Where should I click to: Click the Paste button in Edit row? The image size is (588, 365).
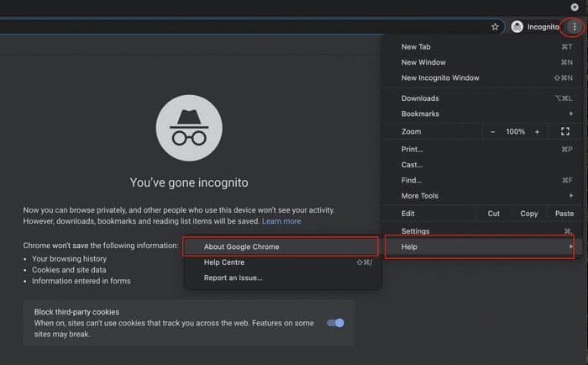pos(564,214)
